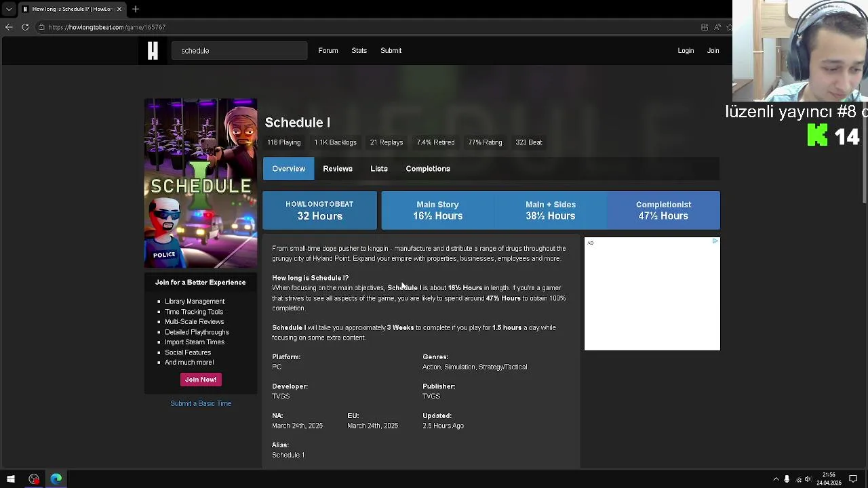Click the NA release date March 24th, 2025
This screenshot has width=868, height=488.
(x=297, y=426)
